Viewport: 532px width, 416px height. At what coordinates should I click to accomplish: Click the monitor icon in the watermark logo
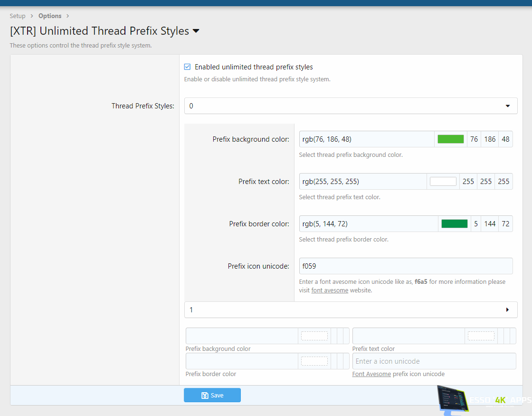452,398
